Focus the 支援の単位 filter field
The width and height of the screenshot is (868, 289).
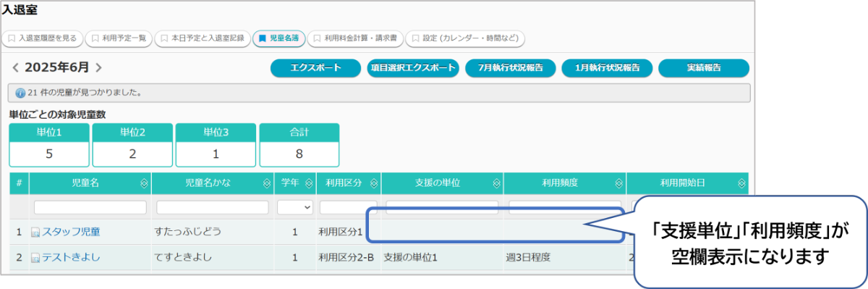(x=442, y=207)
